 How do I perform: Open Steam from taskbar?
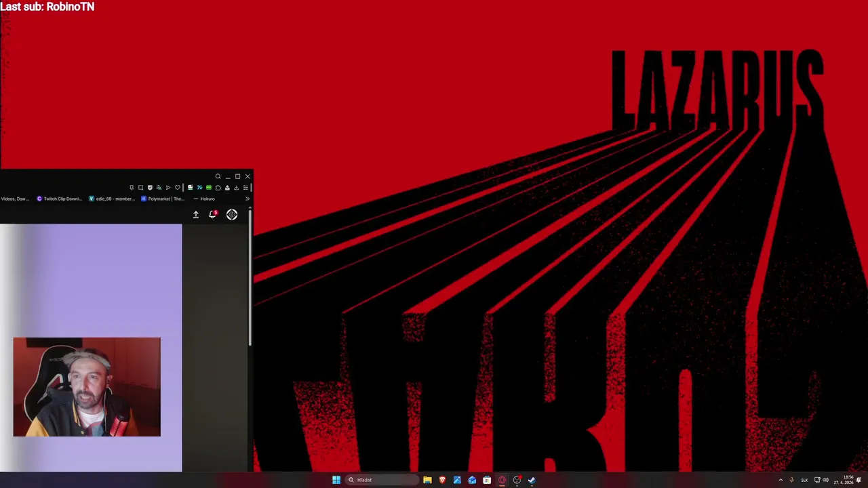(x=532, y=480)
